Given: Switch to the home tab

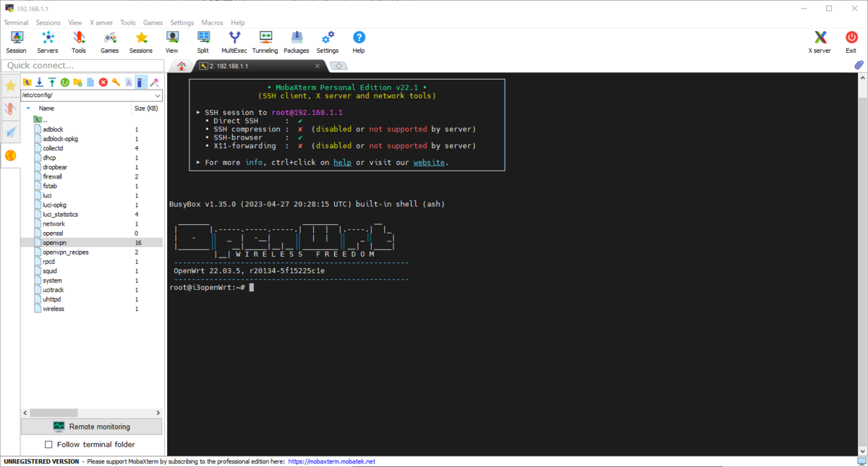Looking at the screenshot, I should (x=182, y=66).
